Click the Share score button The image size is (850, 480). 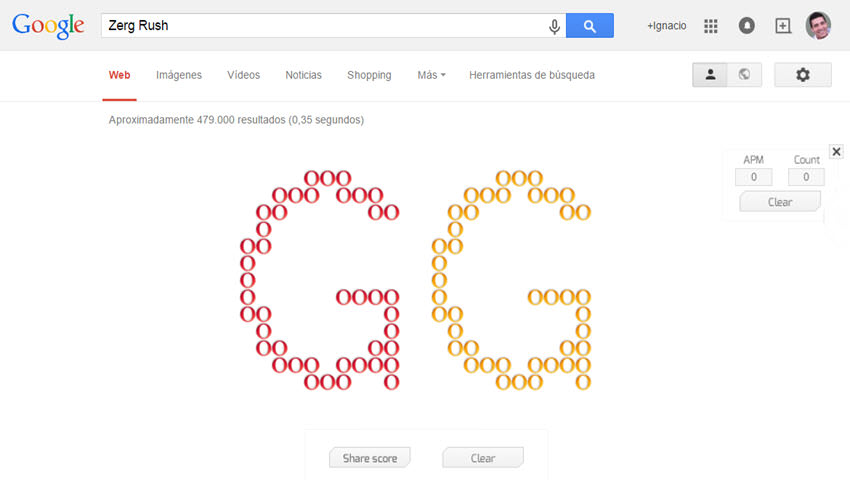(x=370, y=458)
